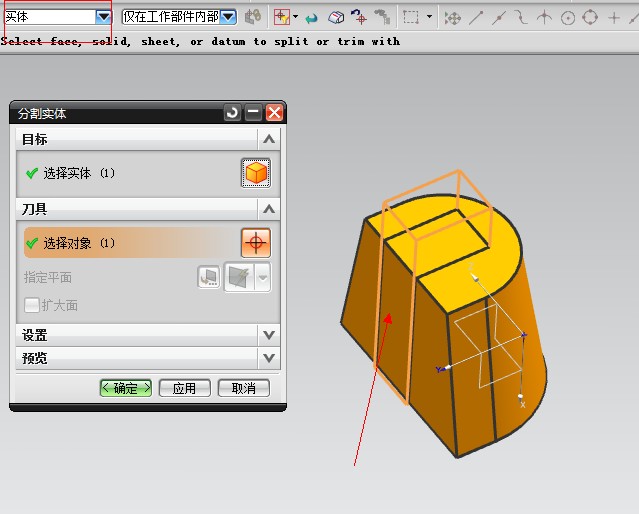639x514 pixels.
Task: Toggle the mid point snap icon
Action: [499, 18]
